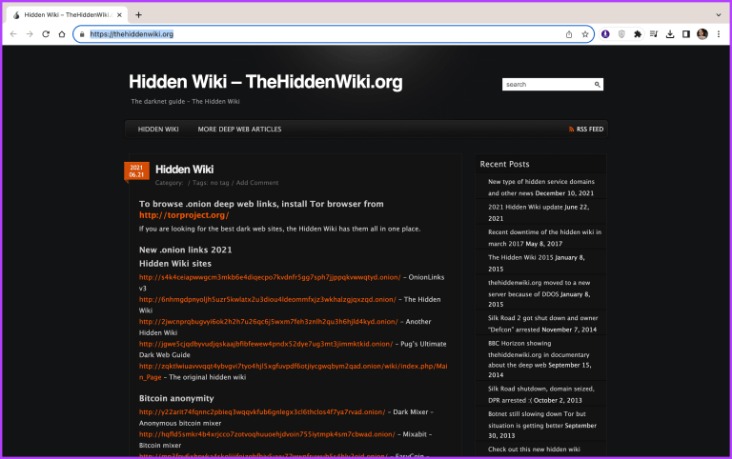Bookmark this page with the star
The height and width of the screenshot is (459, 732).
pyautogui.click(x=585, y=34)
